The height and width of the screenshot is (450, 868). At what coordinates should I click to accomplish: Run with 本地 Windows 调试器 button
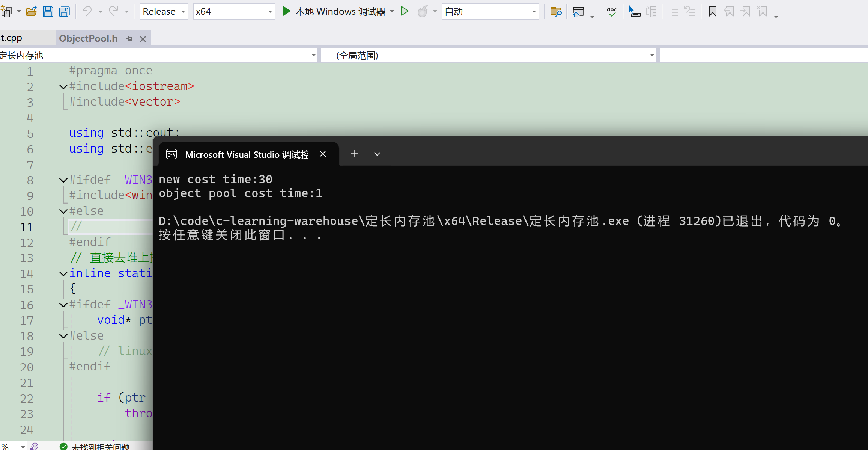coord(334,12)
